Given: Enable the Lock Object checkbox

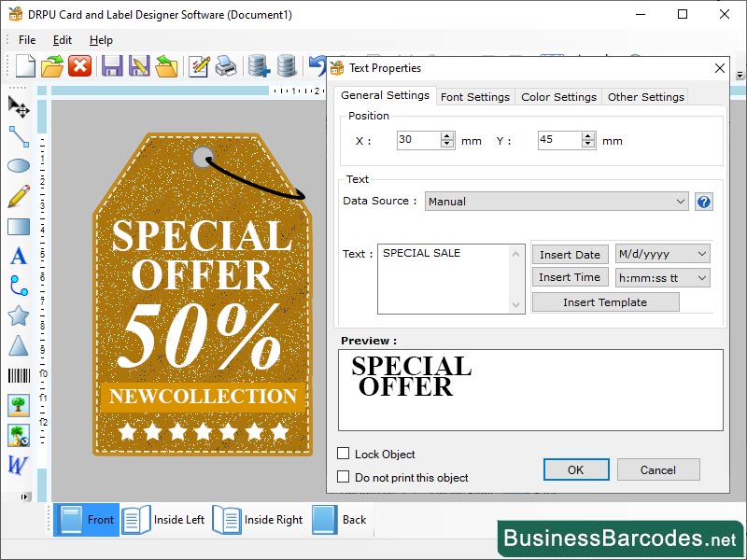Looking at the screenshot, I should tap(345, 455).
